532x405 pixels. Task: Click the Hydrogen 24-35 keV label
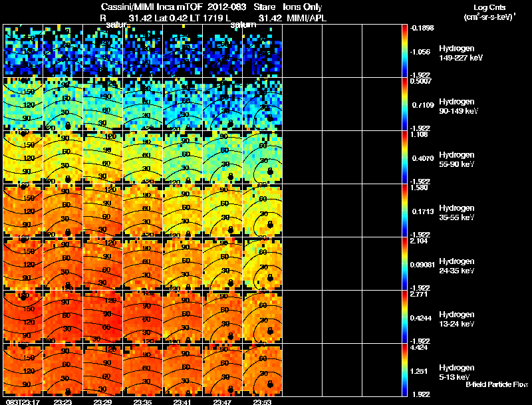point(457,266)
